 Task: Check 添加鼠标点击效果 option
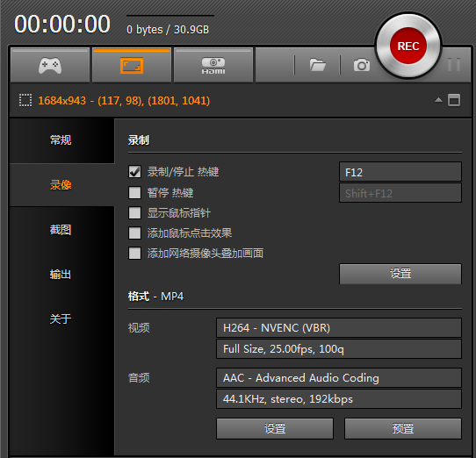[134, 233]
